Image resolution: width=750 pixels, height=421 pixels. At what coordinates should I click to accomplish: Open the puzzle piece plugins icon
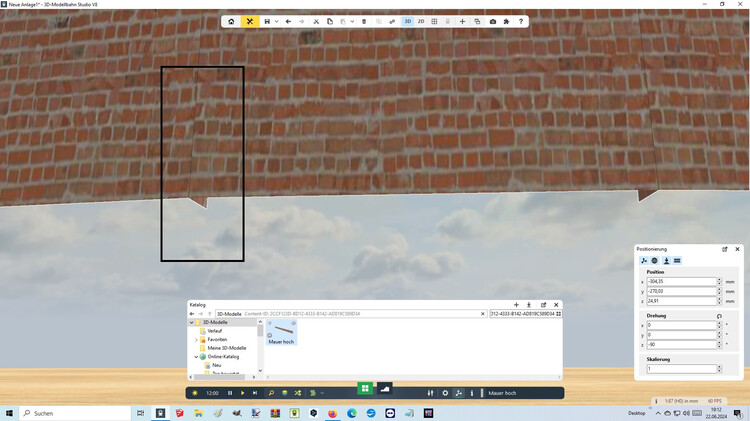coord(506,21)
